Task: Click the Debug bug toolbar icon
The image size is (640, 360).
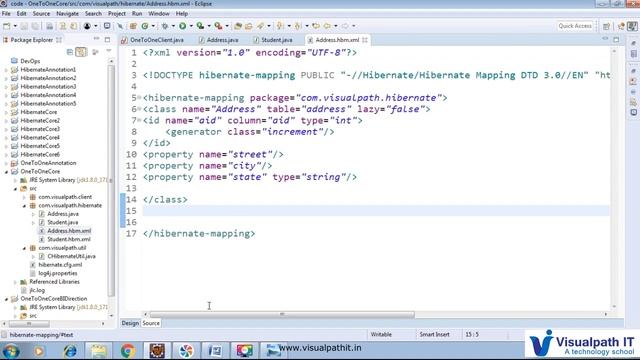Action: point(165,26)
